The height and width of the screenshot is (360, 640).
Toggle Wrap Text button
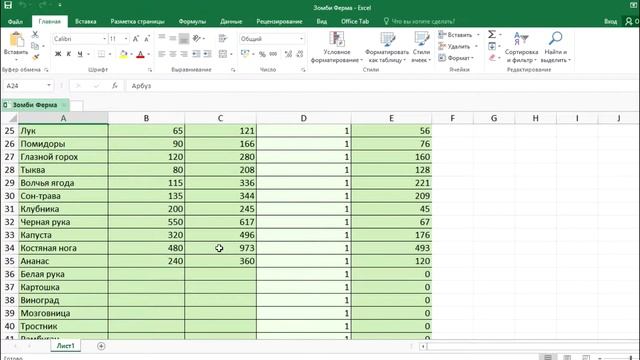(x=222, y=38)
